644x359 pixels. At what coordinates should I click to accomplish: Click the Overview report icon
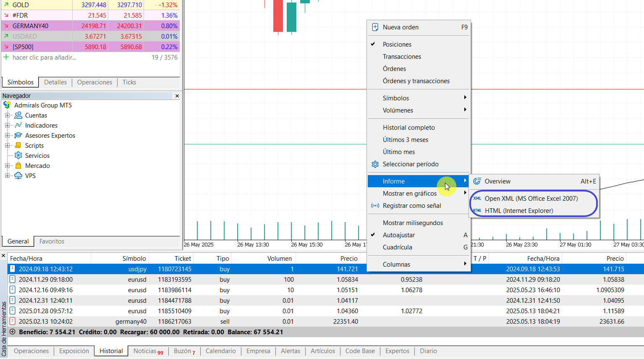tap(477, 181)
